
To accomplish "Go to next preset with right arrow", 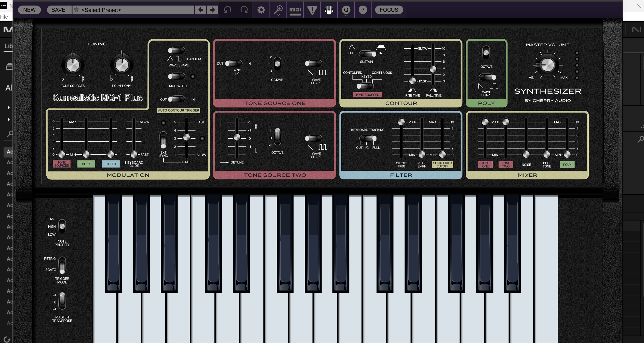I will coord(212,10).
